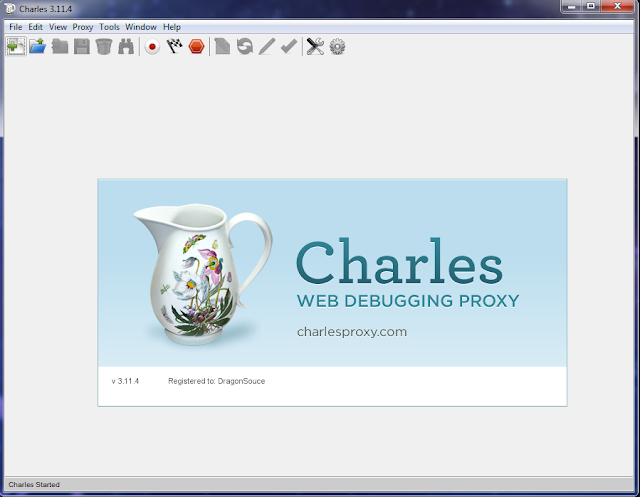Click the Edit request pencil icon
640x497 pixels.
[267, 46]
